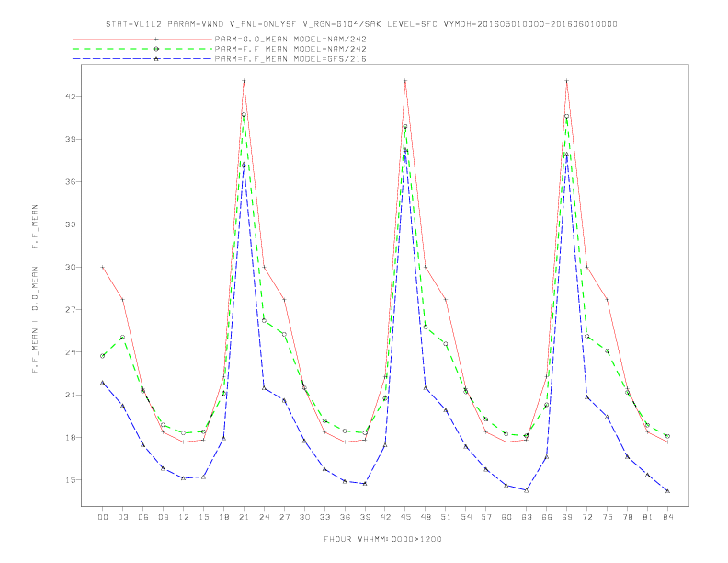Click x-axis forecast hour label 42
728x563 pixels.
click(385, 517)
